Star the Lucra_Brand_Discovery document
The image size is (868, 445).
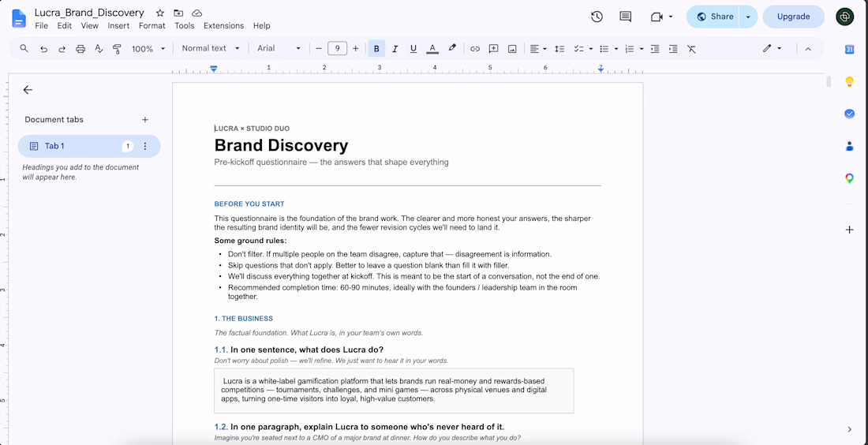pos(160,13)
